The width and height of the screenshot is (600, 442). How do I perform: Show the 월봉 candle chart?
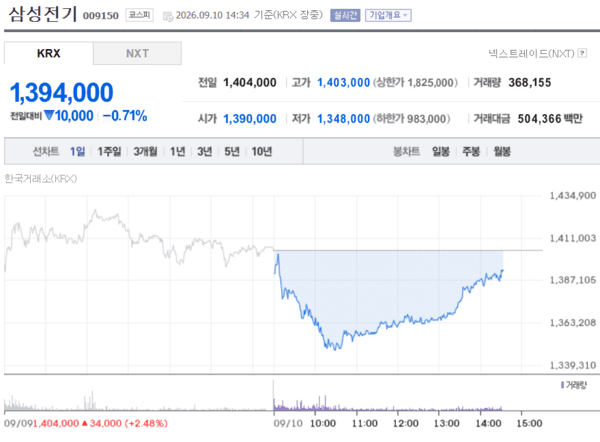point(502,152)
